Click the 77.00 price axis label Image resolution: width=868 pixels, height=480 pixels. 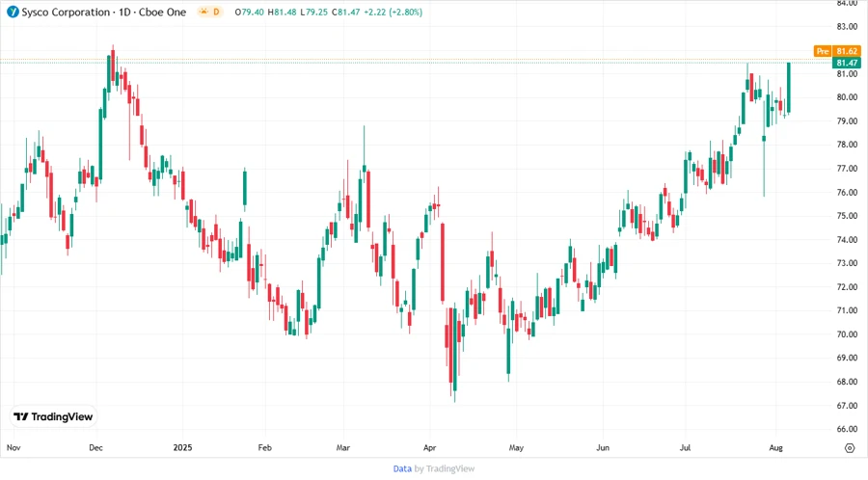[847, 169]
